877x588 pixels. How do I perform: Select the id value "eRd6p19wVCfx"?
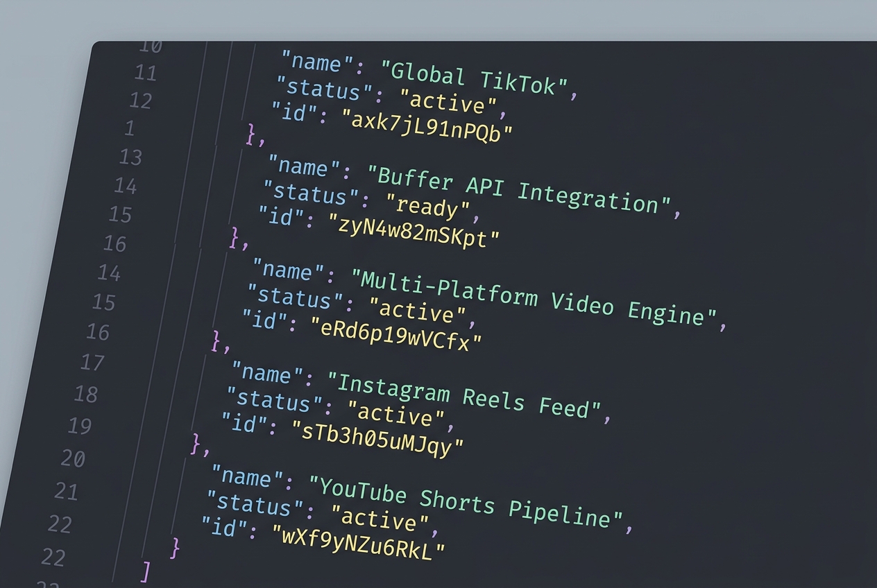coord(395,334)
